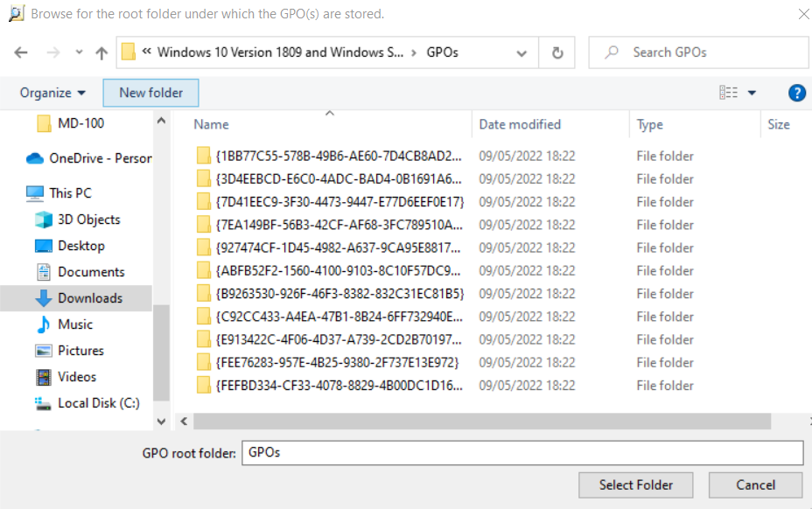Open the Help question mark icon
Screen dimensions: 812x509
pyautogui.click(x=796, y=93)
